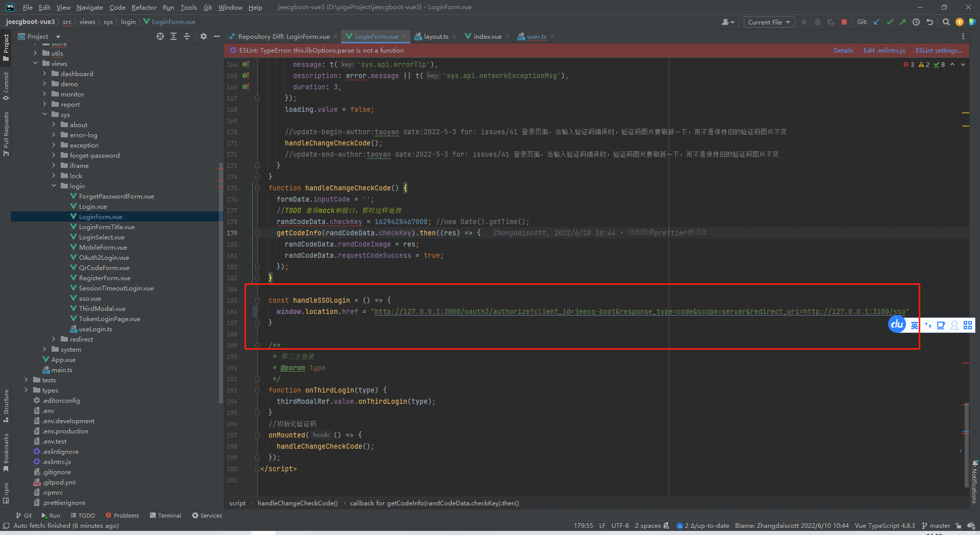Click the Git Push arrow icon

click(902, 22)
